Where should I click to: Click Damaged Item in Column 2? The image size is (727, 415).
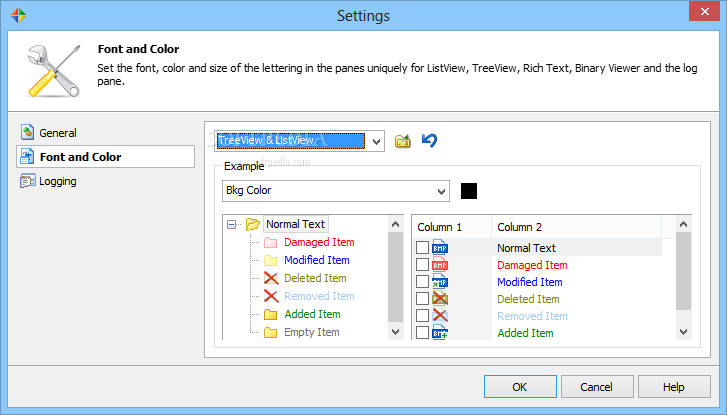(x=532, y=265)
